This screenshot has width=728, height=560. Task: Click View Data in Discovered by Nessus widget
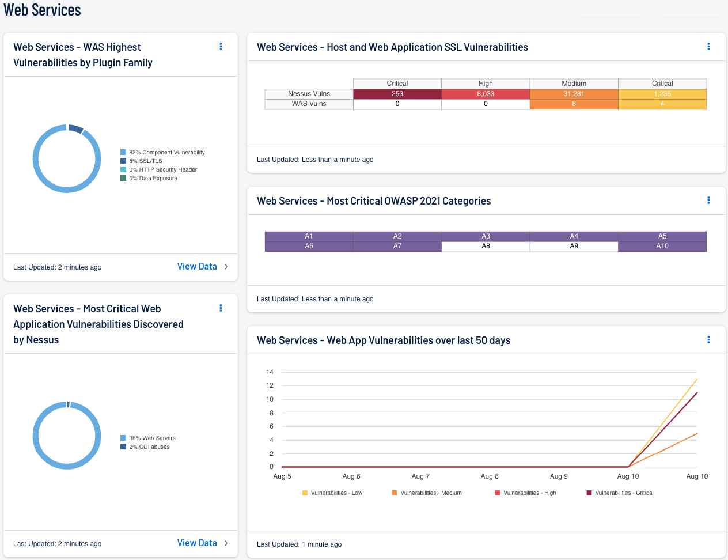tap(197, 543)
